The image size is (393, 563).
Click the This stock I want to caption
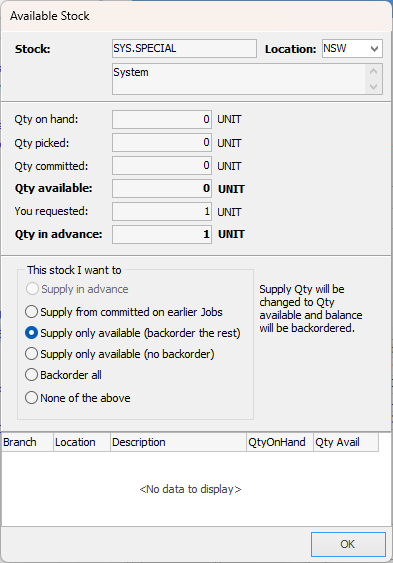coord(74,270)
